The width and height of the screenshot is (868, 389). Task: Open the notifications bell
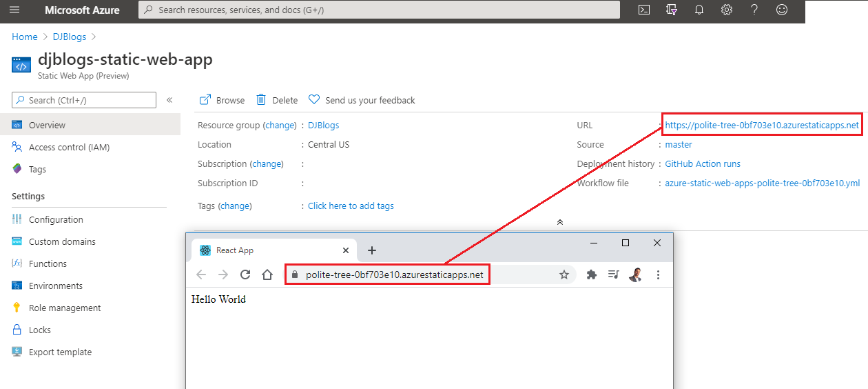coord(699,10)
